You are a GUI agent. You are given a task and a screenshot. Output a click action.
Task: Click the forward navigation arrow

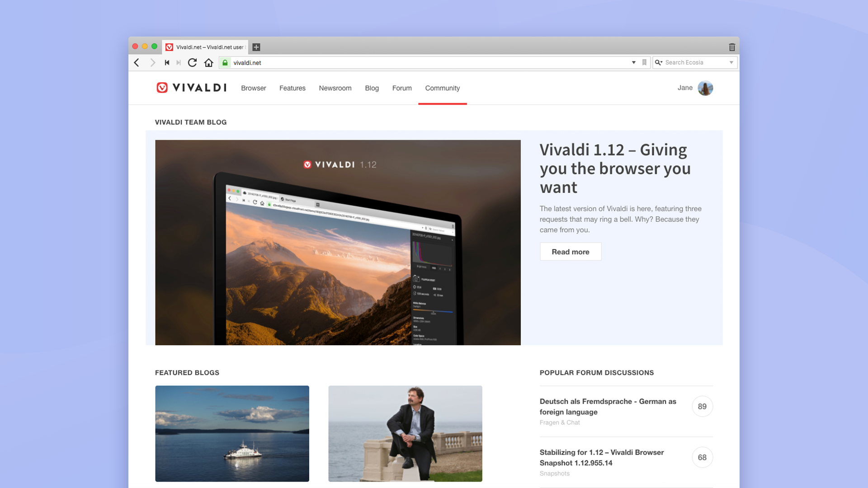pyautogui.click(x=153, y=62)
